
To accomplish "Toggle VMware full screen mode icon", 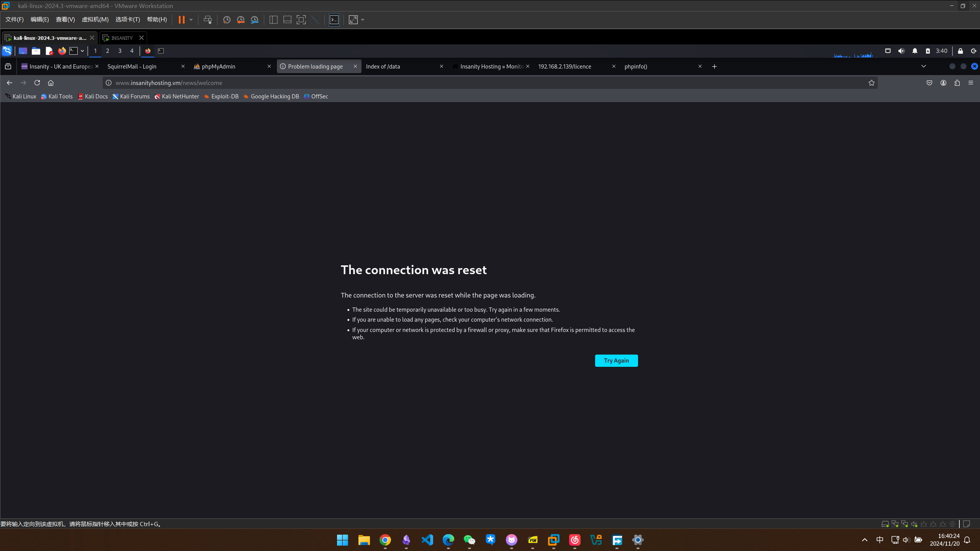I will click(x=301, y=20).
